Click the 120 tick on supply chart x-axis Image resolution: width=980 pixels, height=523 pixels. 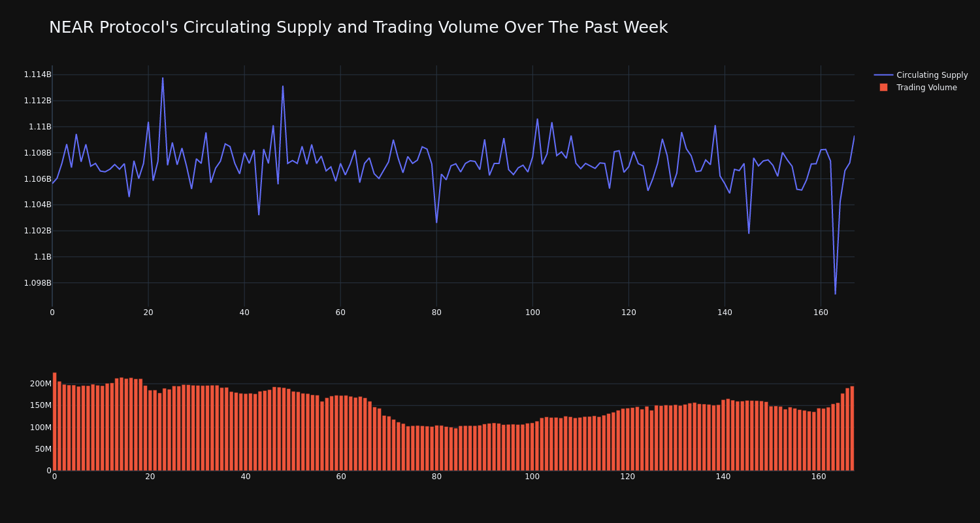(629, 312)
